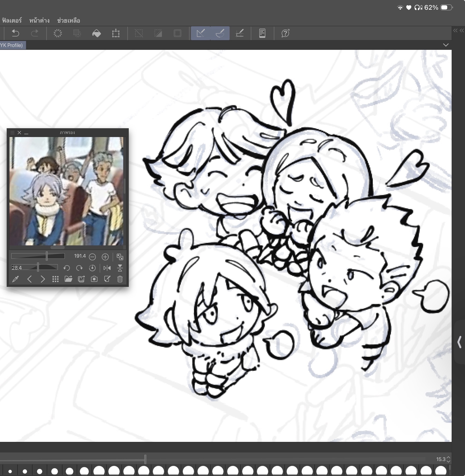465x476 pixels.
Task: Toggle snap to special ruler
Action: 220,33
